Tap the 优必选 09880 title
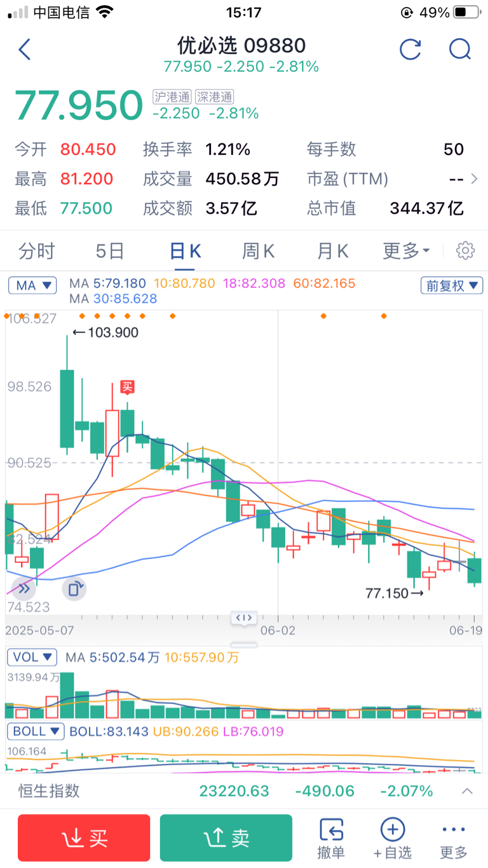This screenshot has height=868, width=488. click(241, 46)
